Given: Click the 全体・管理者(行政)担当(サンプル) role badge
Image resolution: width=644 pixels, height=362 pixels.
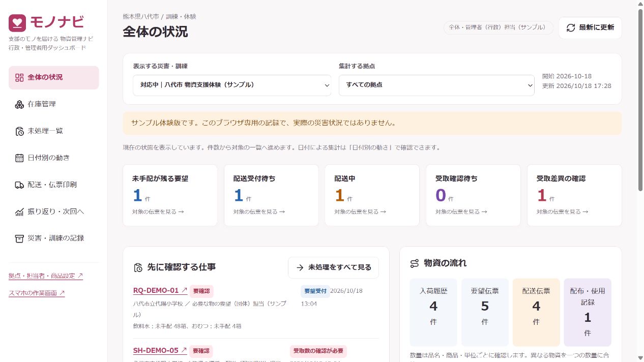Looking at the screenshot, I should pos(499,27).
